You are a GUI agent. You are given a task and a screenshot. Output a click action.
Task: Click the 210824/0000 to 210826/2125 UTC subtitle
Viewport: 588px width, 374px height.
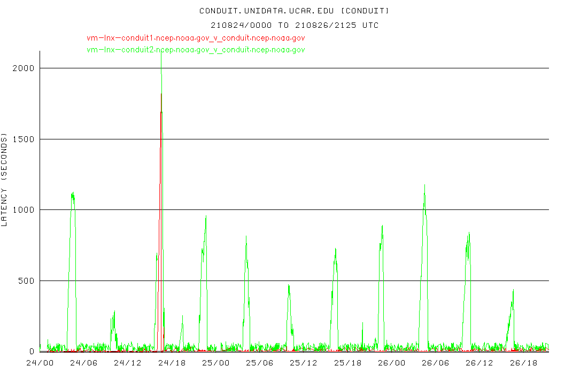point(294,25)
